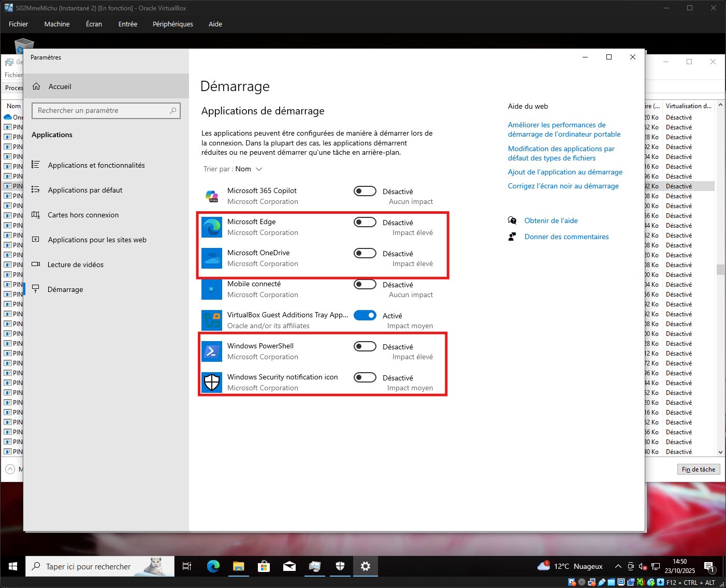The image size is (726, 588).
Task: Click the Windows PowerShell icon in startup list
Action: [x=212, y=351]
